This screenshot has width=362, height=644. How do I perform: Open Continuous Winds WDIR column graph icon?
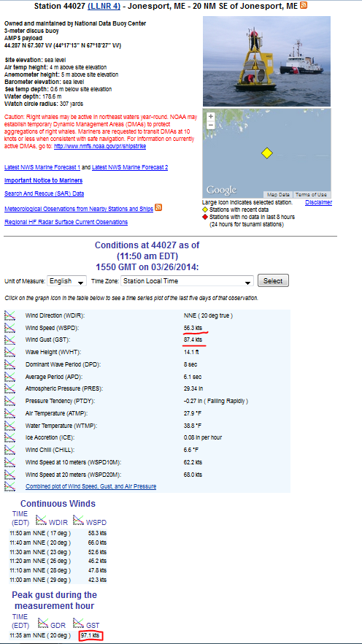41,521
